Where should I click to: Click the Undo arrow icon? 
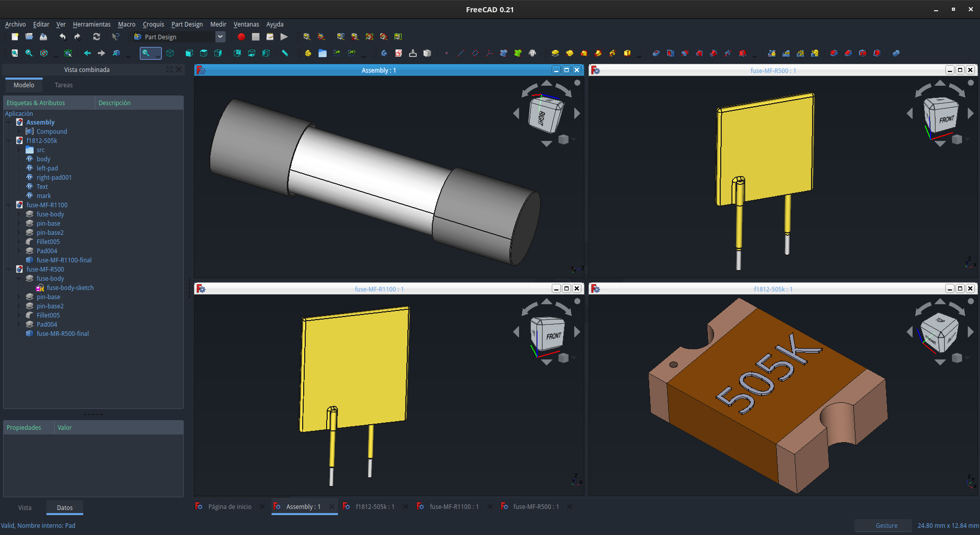pyautogui.click(x=63, y=37)
